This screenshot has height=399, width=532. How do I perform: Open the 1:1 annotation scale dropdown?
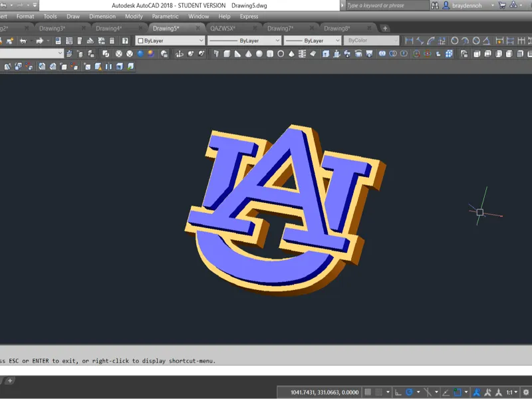click(511, 392)
